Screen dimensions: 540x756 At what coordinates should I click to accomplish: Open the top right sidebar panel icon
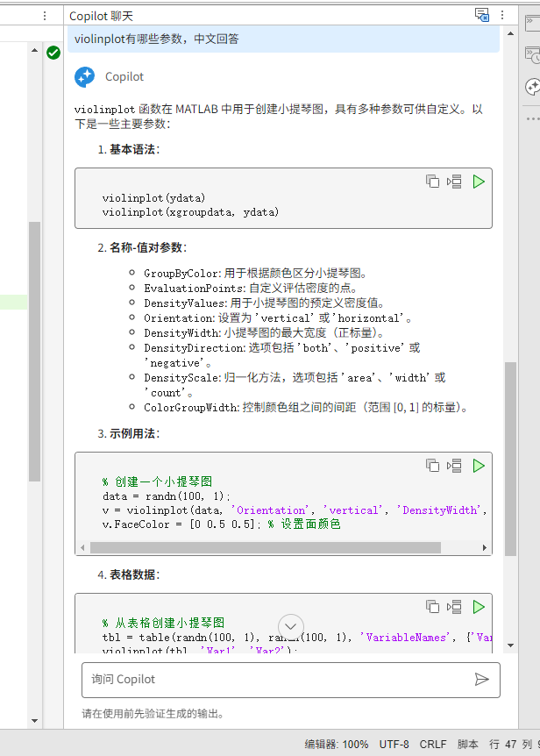tap(532, 23)
